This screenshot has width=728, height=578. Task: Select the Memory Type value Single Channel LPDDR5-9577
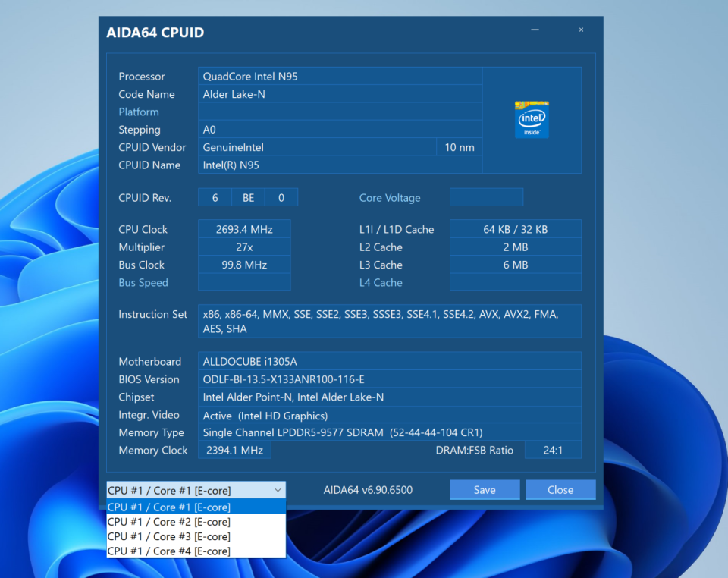[390, 432]
